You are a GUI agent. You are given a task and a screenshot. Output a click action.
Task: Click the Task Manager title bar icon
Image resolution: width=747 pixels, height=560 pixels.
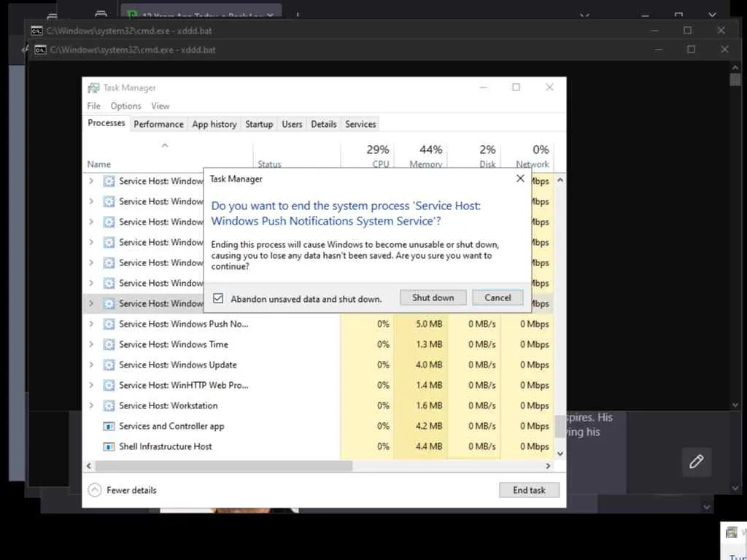coord(93,87)
